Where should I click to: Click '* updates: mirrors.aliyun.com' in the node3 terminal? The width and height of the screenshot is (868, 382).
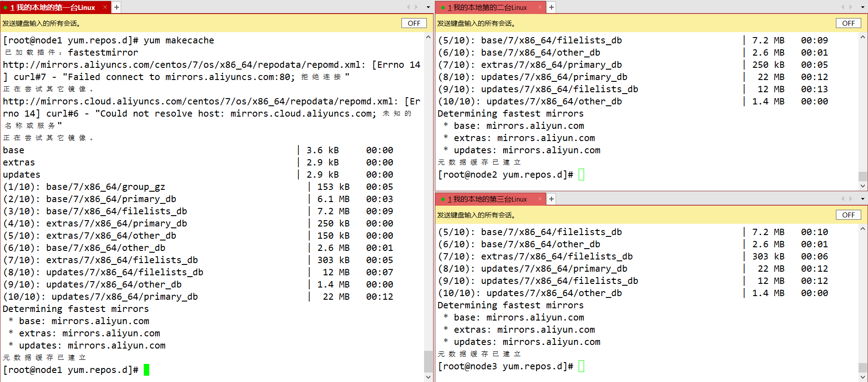[522, 342]
